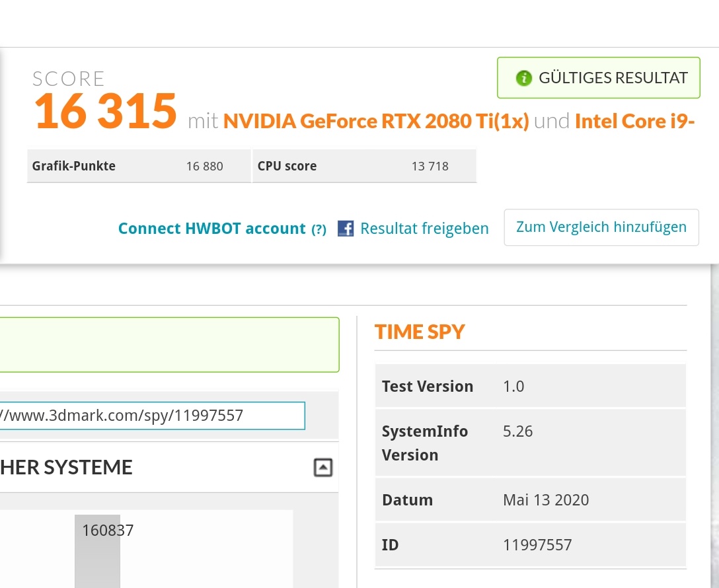Open the GÜLTIGES RESULTAT badge

[x=599, y=77]
